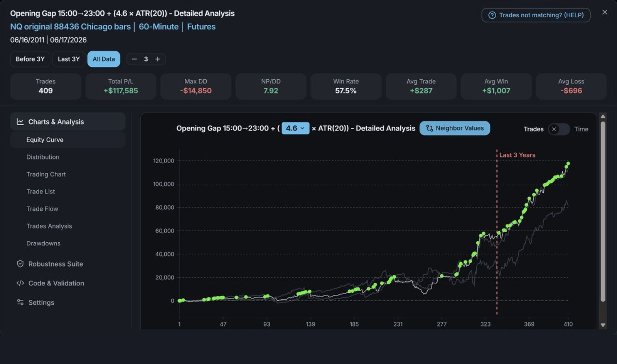The width and height of the screenshot is (617, 364).
Task: Toggle the Trades/Time switch
Action: point(559,129)
